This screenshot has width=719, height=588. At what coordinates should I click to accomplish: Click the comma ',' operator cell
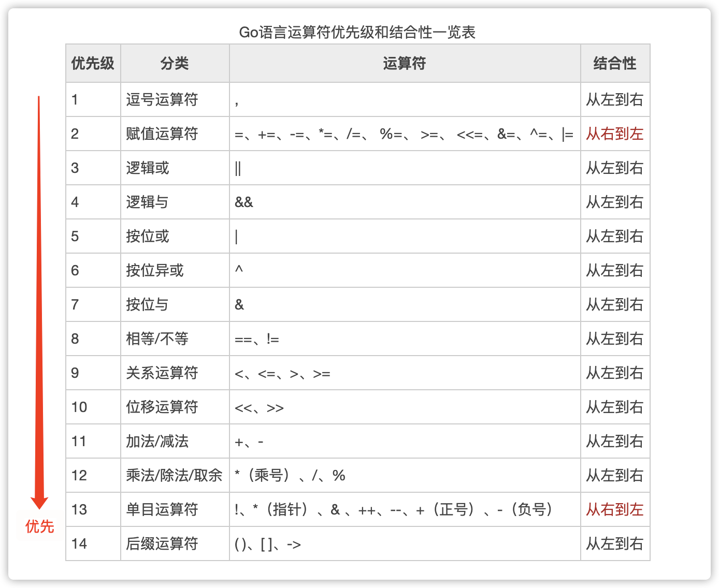(x=405, y=99)
